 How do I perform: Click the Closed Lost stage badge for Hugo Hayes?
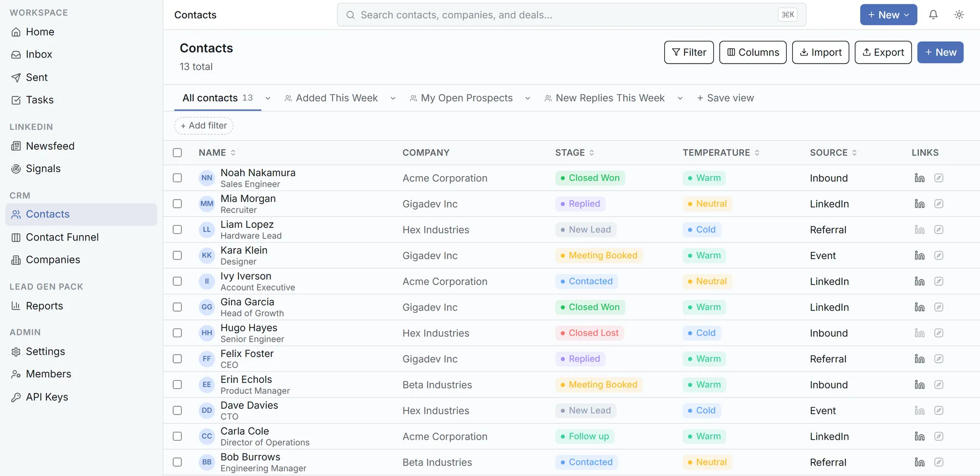(590, 333)
